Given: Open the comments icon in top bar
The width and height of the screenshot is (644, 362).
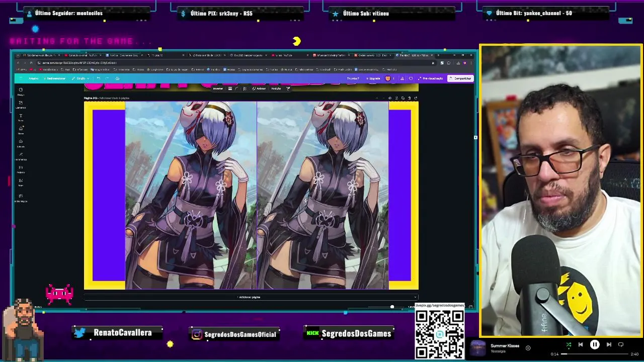Looking at the screenshot, I should coord(411,78).
